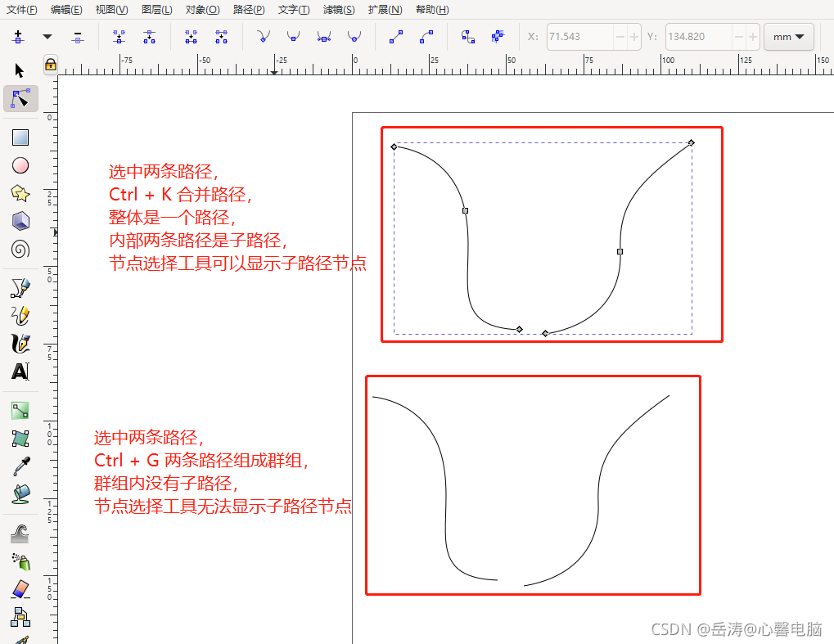Screen dimensions: 834x644
Task: Open the 视图(V) menu
Action: pos(111,10)
